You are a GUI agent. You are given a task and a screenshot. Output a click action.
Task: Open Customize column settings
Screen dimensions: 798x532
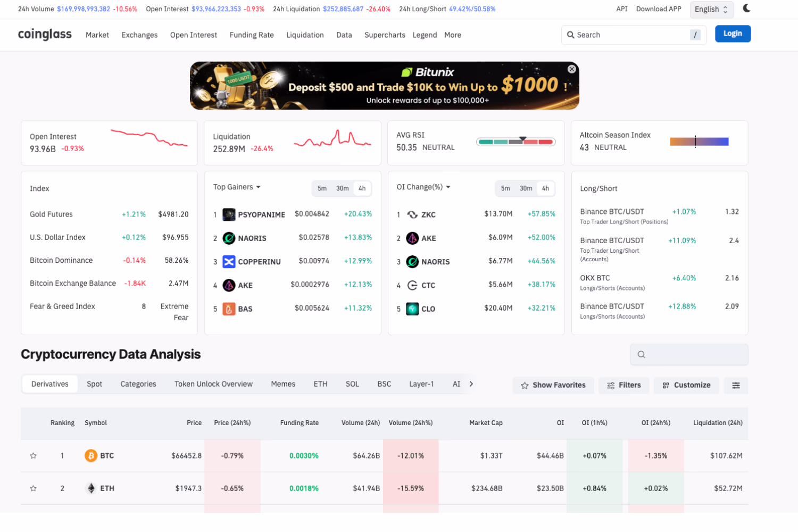point(686,385)
